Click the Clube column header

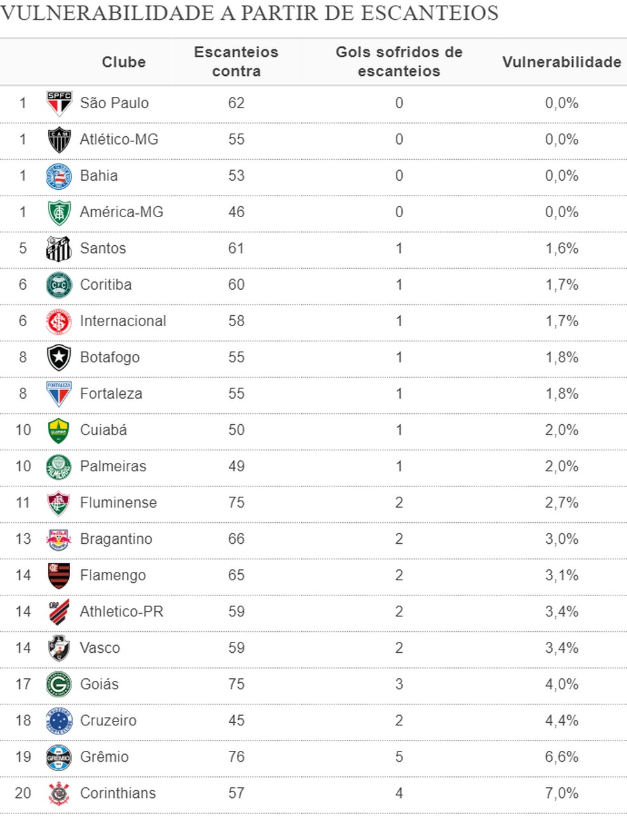[124, 62]
